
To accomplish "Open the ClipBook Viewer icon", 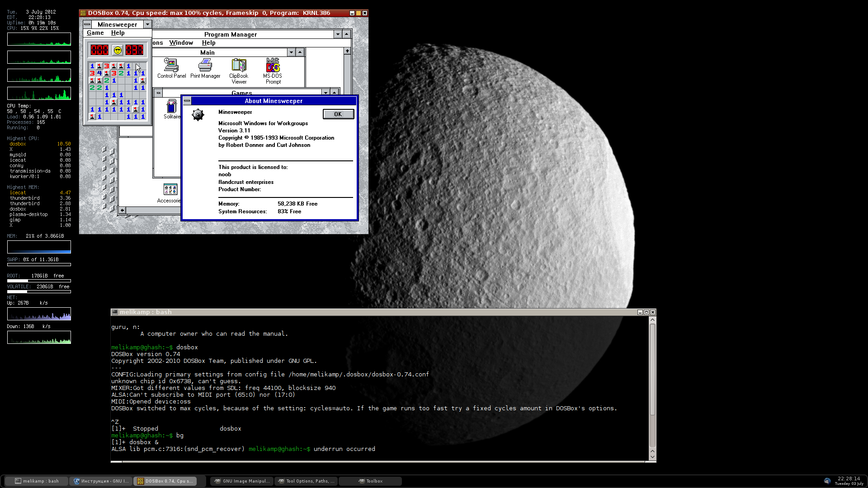I will pos(239,71).
